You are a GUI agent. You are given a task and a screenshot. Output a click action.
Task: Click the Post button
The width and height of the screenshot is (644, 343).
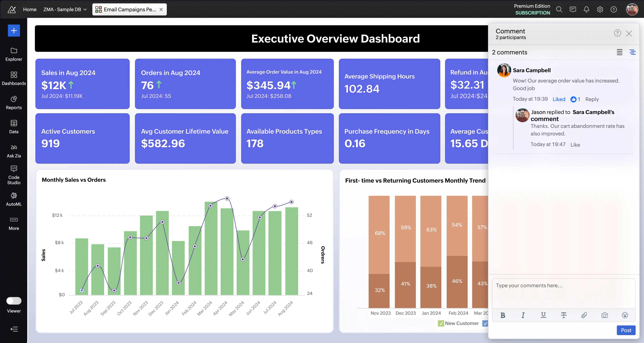click(x=626, y=330)
